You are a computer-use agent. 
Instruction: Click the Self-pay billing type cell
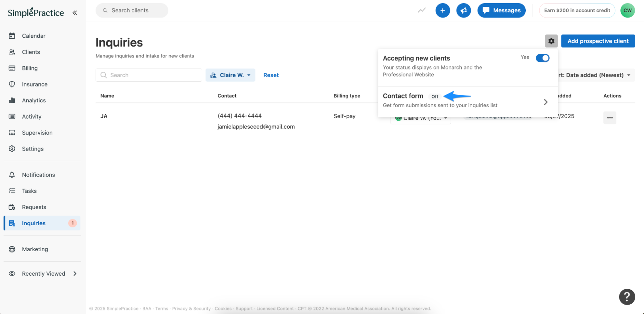344,116
